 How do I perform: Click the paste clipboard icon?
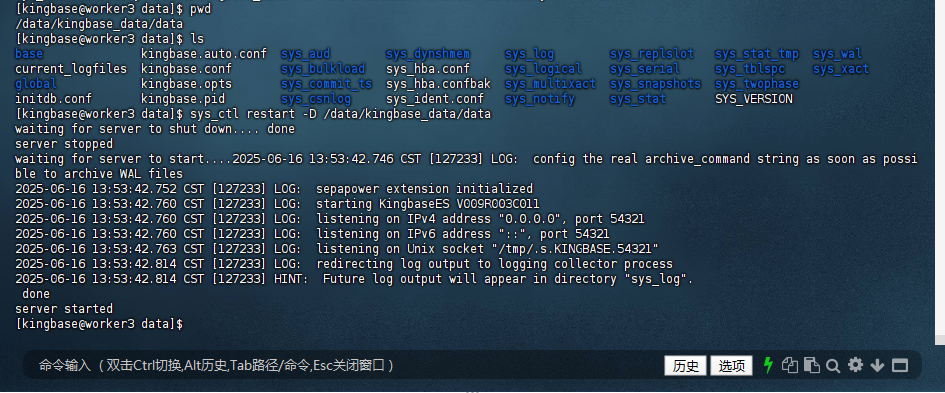pyautogui.click(x=812, y=365)
